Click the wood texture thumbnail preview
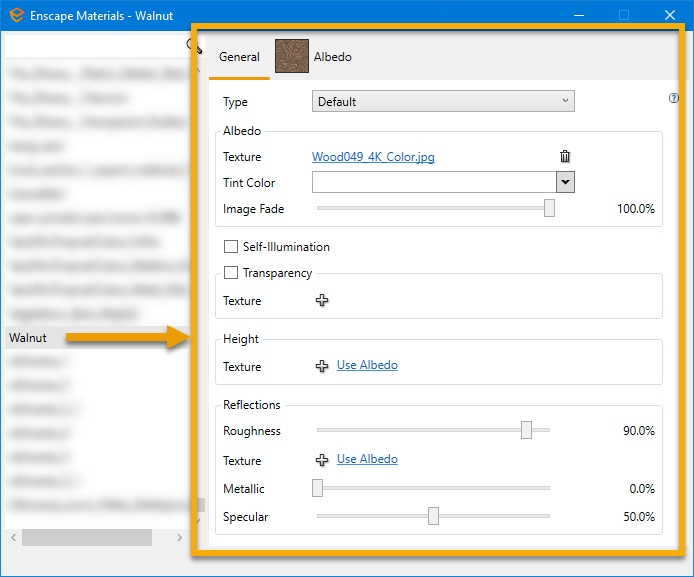694x577 pixels. [292, 57]
